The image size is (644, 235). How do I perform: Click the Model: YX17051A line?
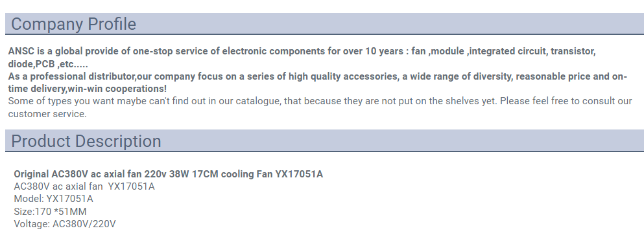53,199
